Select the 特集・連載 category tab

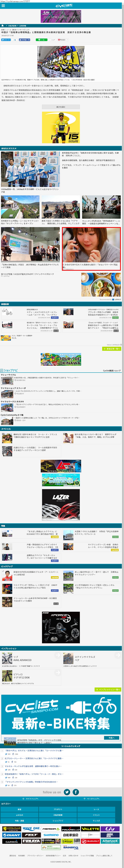click(x=20, y=821)
